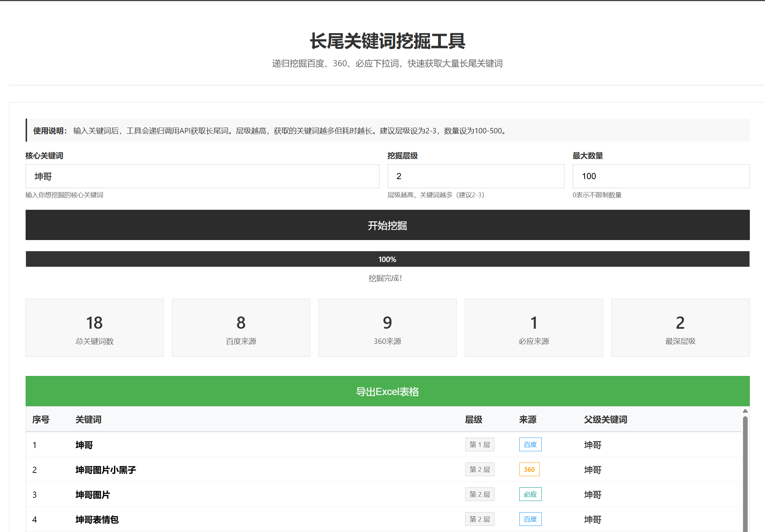Open the 挖掘层级 level input field
This screenshot has width=765, height=532.
point(475,176)
